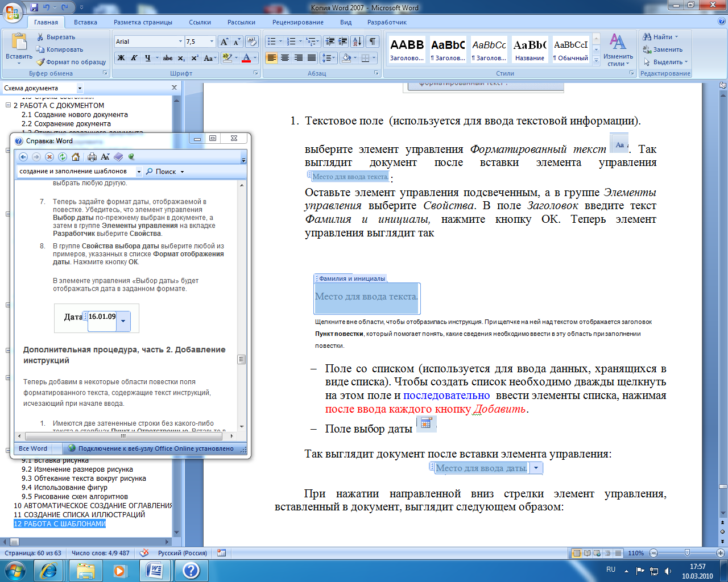Toggle bold (Ж) formatting
Viewport: 728px width, 582px height.
[x=121, y=58]
